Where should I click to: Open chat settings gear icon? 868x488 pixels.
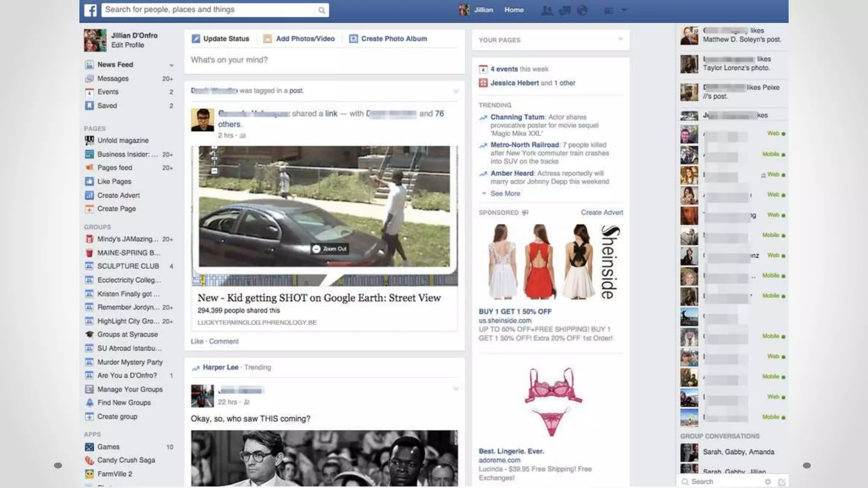click(768, 482)
